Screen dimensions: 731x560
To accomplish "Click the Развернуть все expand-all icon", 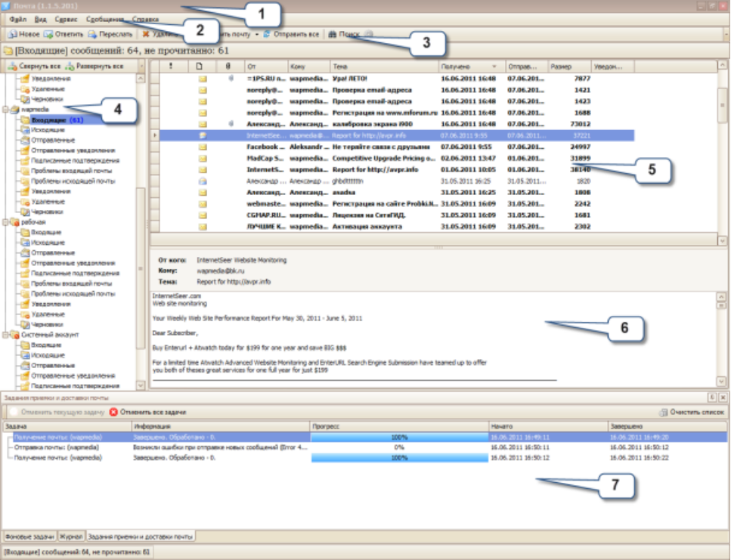I will (x=70, y=67).
